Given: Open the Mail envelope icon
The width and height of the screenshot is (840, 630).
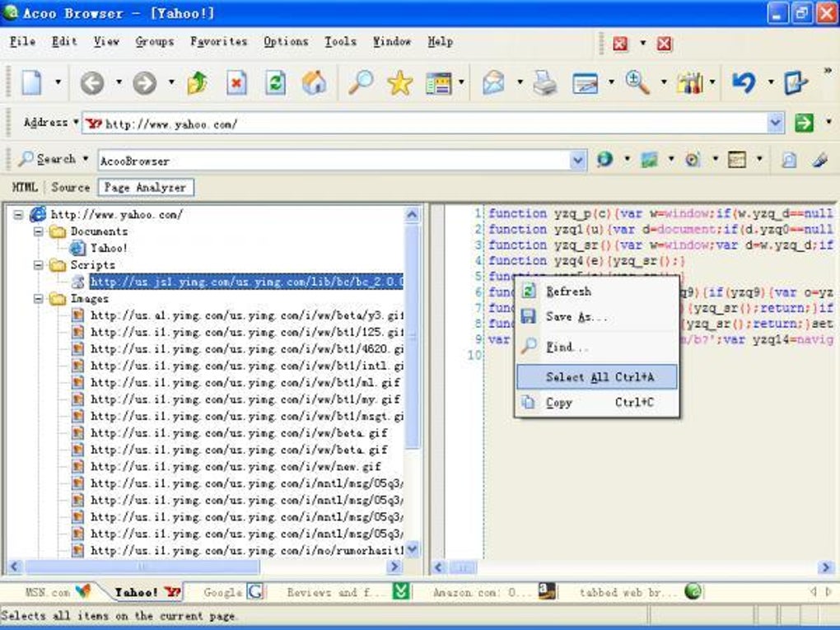Looking at the screenshot, I should tap(493, 83).
